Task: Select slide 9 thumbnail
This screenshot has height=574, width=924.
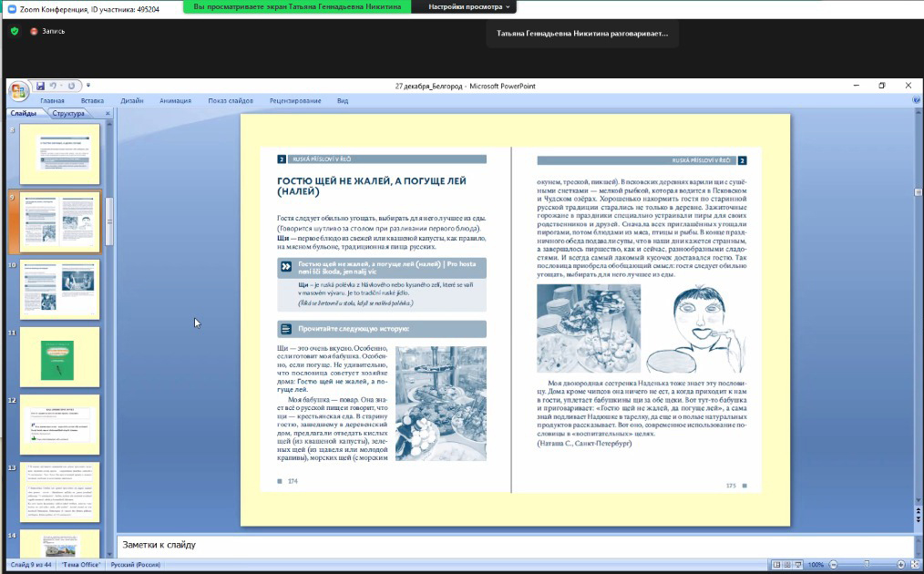Action: (x=59, y=221)
